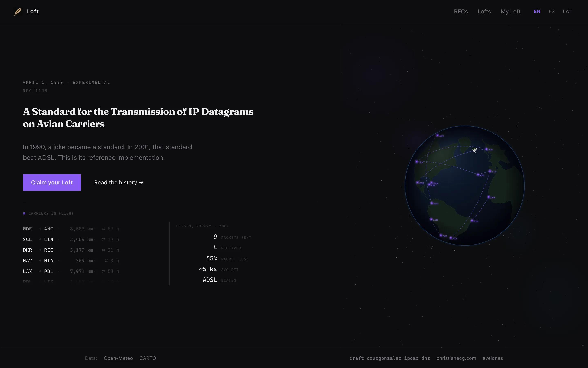Select the MDE node marker on globe
Viewport: 588px width, 368px height.
click(x=432, y=203)
